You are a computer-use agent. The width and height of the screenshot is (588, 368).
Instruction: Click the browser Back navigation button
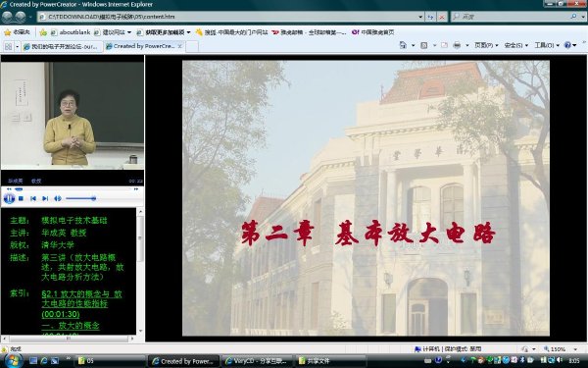(7, 17)
